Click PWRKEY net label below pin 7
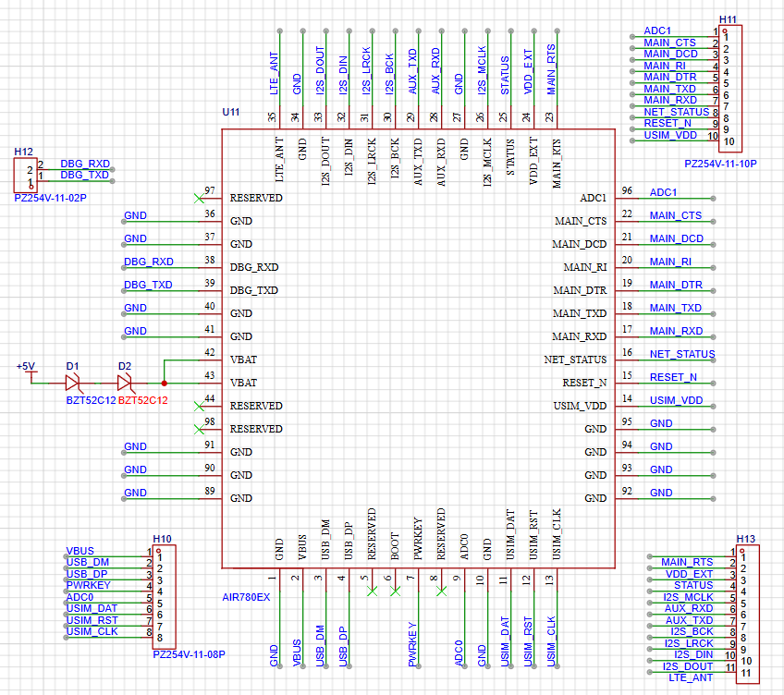 (x=412, y=644)
